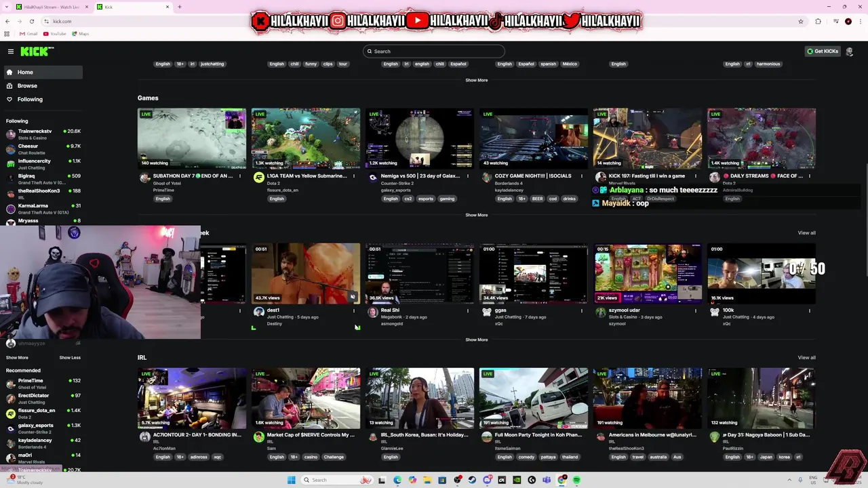The image size is (868, 488).
Task: Open COZY GAME NIGHT stream thumbnail
Action: (534, 138)
